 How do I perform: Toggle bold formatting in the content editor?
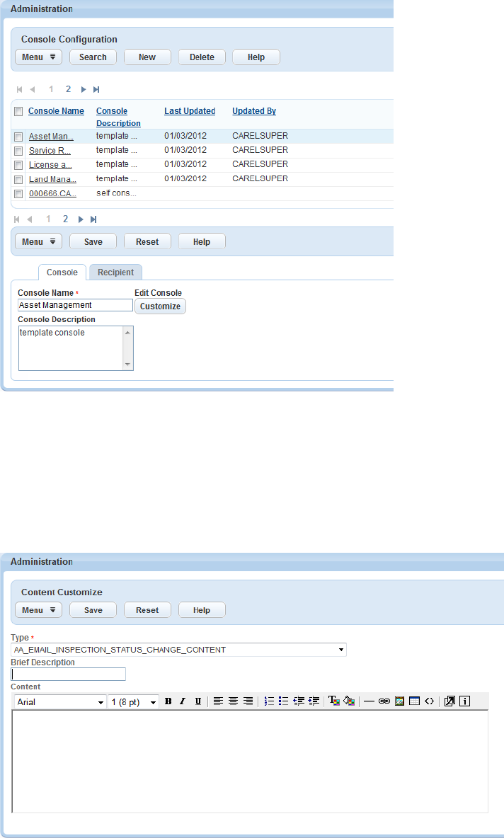(168, 701)
